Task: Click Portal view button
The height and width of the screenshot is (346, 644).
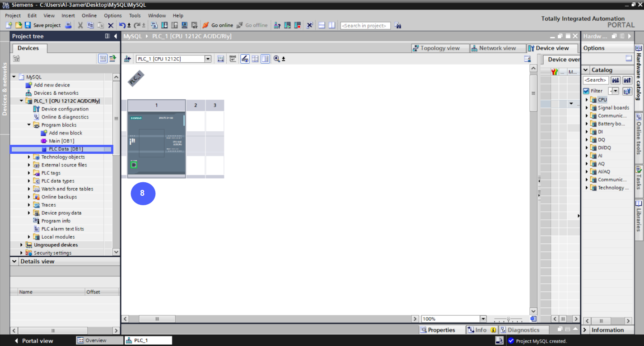Action: coord(33,341)
